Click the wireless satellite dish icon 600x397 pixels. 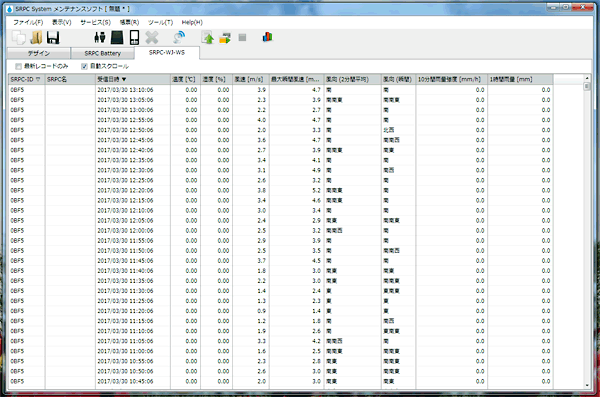tap(179, 38)
